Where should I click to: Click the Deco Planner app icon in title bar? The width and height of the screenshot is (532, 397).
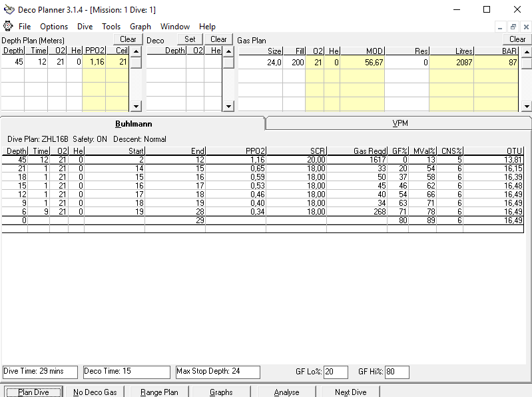click(9, 9)
